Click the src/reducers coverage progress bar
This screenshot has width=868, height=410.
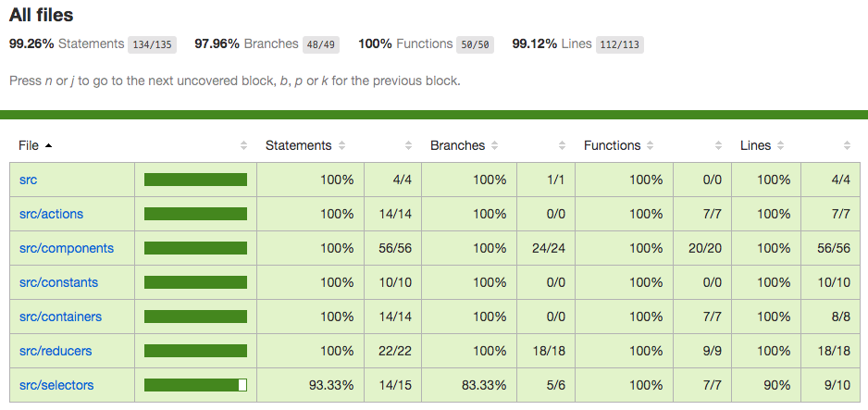(195, 351)
